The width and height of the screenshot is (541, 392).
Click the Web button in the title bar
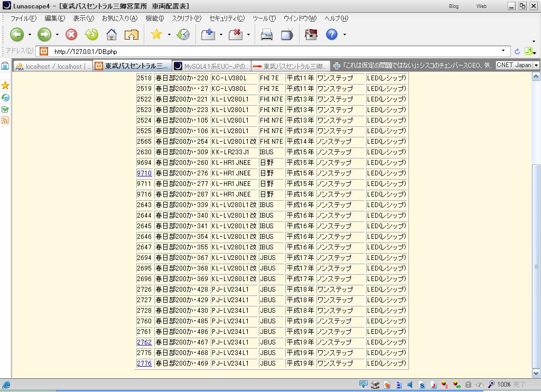point(481,6)
